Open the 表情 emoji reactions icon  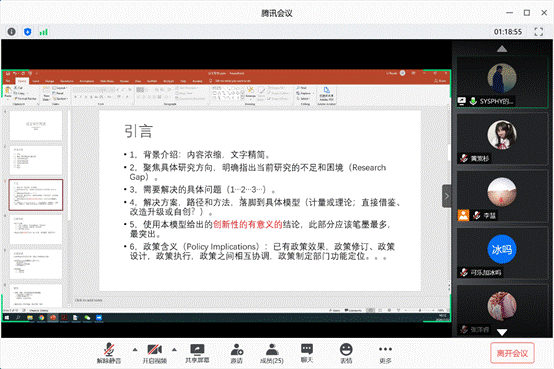346,353
